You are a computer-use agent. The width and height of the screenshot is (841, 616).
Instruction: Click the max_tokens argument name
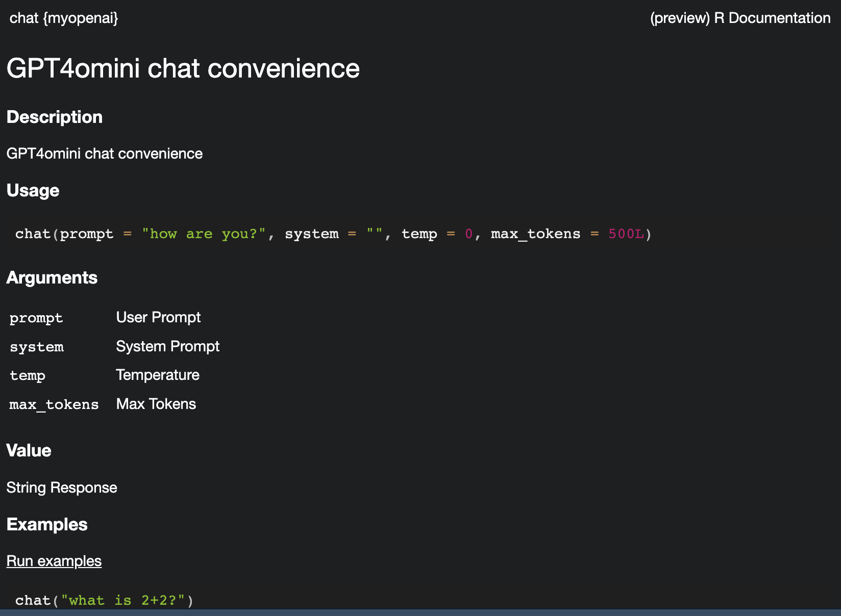tap(54, 404)
